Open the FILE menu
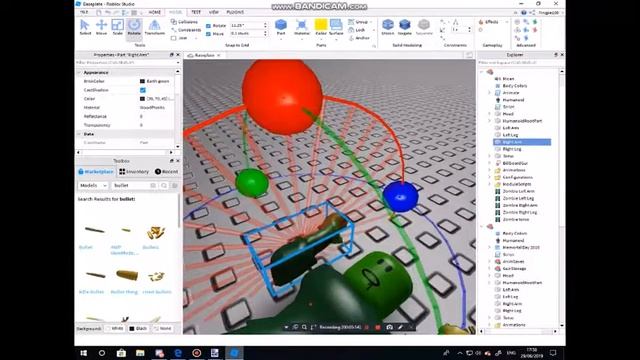 84,13
